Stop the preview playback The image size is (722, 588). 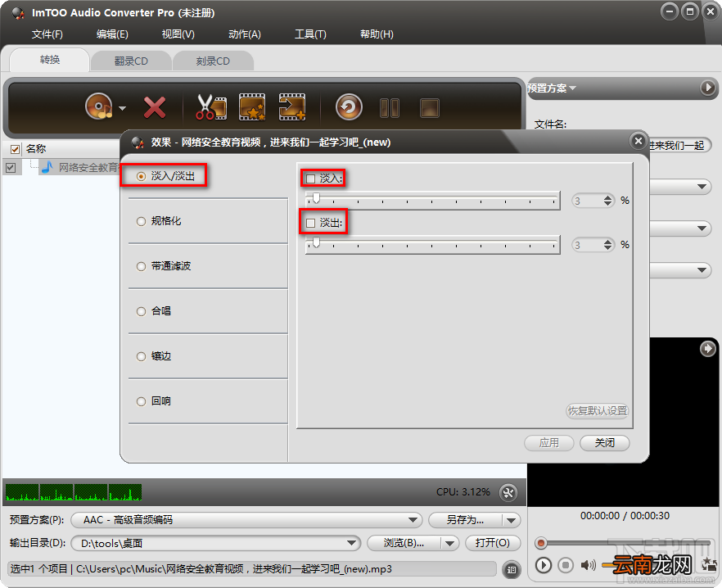(566, 565)
